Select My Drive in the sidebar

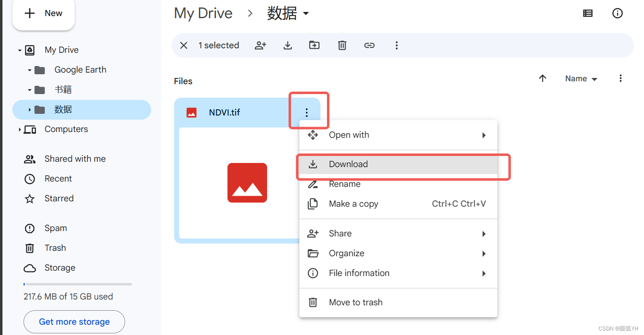[62, 50]
